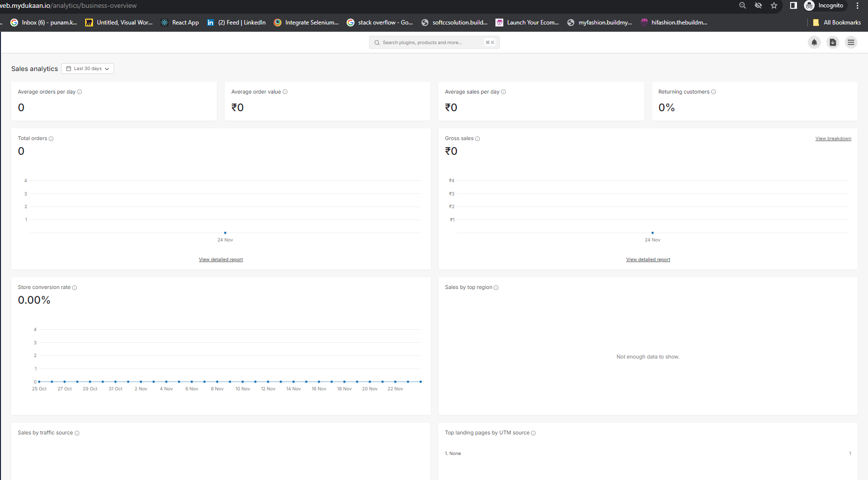
Task: Show info for Average order value
Action: 285,92
